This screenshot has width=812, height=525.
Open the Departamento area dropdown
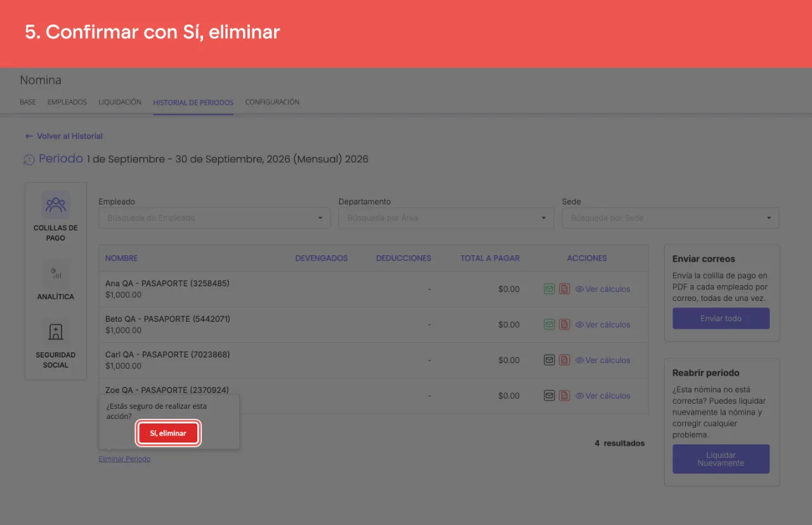coord(445,218)
